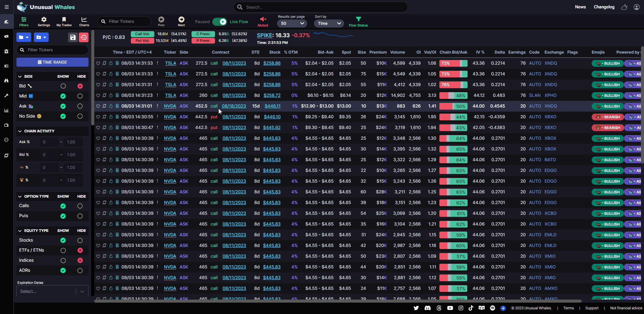Open the 08/18/2023 contract link
Screen dimensions: 644x314
click(234, 106)
